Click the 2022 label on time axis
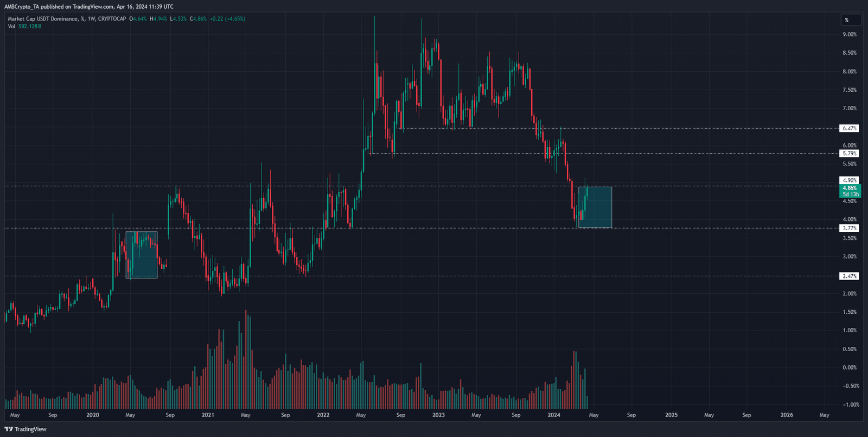The height and width of the screenshot is (437, 868). [x=323, y=415]
